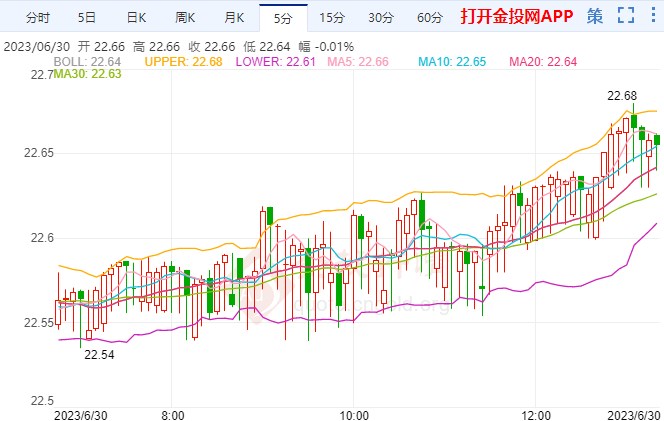The height and width of the screenshot is (421, 664).
Task: Click the 收 22.66 close value
Action: (212, 47)
